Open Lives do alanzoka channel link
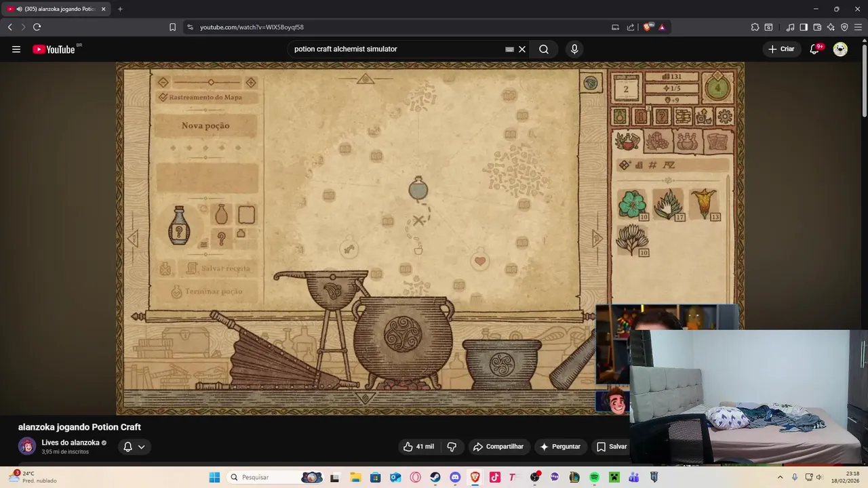Screen dimensions: 868x488 click(71, 443)
